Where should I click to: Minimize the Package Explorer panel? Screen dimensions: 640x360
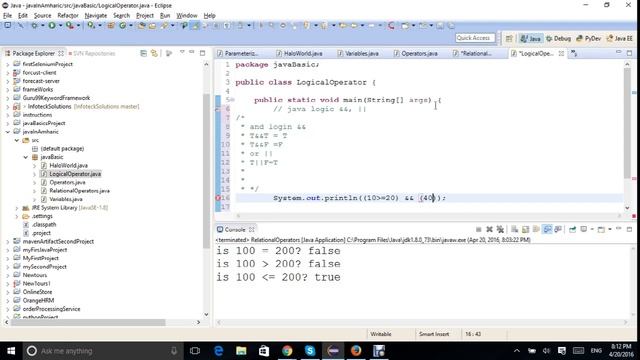[191, 52]
